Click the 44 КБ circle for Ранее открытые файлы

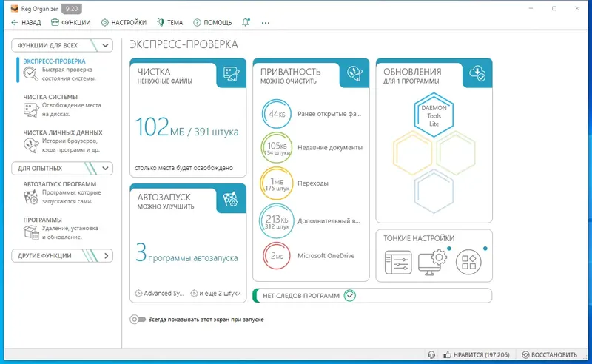click(x=277, y=114)
